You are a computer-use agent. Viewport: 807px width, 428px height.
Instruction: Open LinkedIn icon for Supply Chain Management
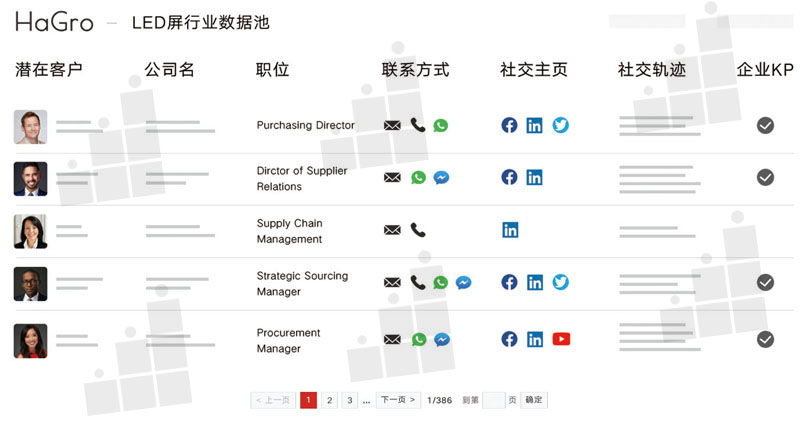tap(510, 230)
